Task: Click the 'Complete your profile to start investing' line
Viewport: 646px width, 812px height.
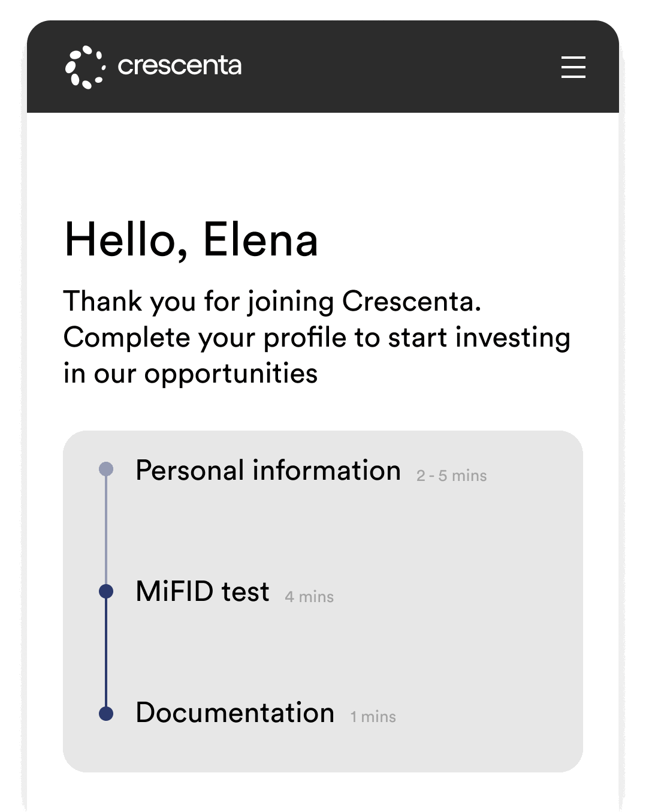Action: (x=317, y=338)
